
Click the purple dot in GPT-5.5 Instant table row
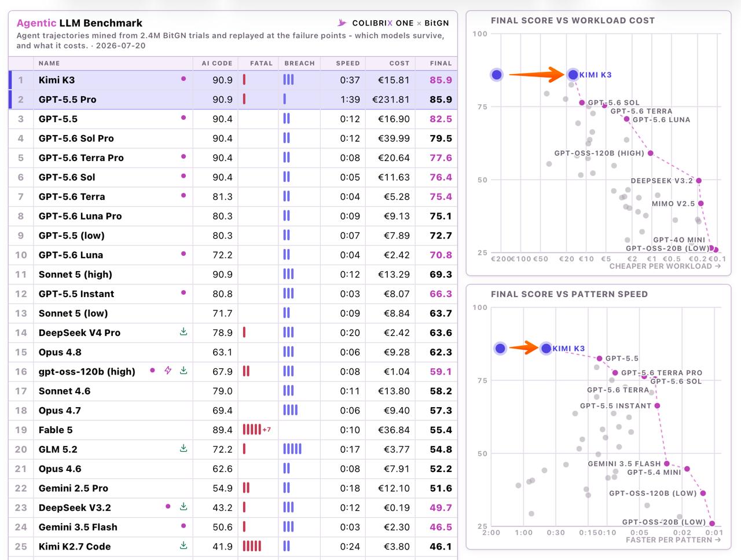pos(184,292)
